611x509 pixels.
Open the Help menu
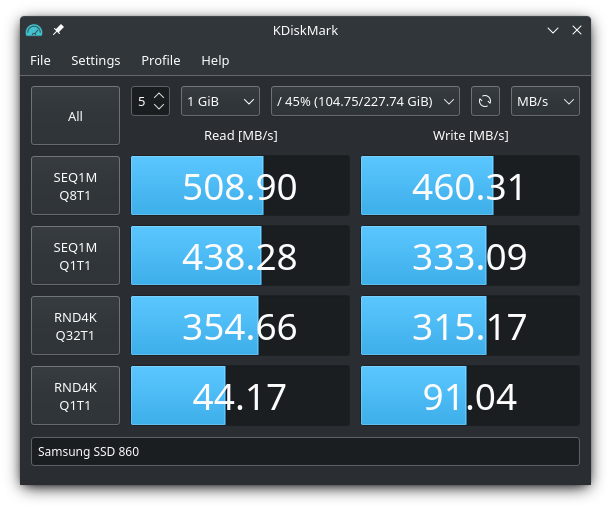[x=215, y=60]
